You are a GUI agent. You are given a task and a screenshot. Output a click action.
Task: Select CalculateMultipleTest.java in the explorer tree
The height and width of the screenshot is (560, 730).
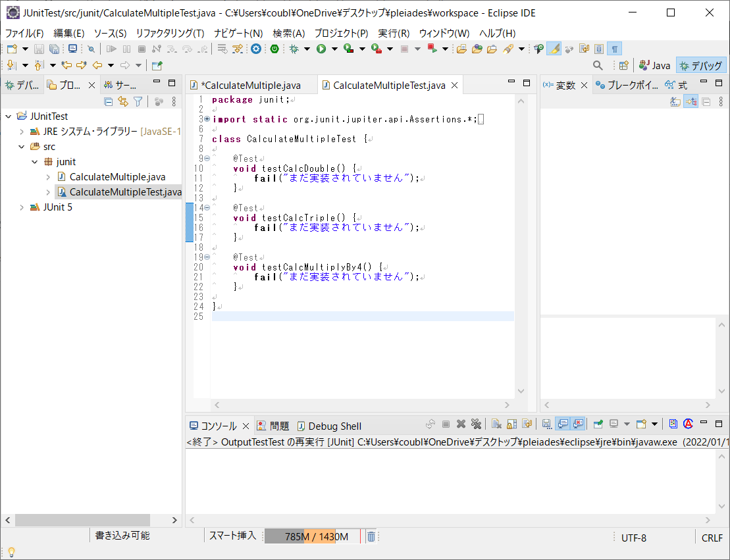(119, 191)
